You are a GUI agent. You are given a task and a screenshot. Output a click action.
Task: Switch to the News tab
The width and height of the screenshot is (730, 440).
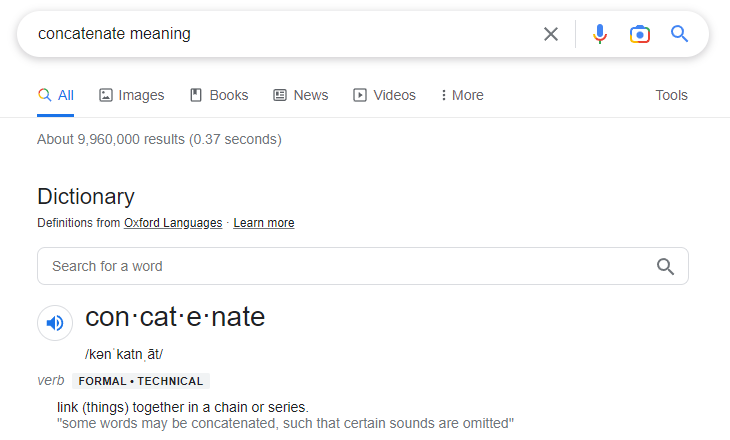(301, 95)
